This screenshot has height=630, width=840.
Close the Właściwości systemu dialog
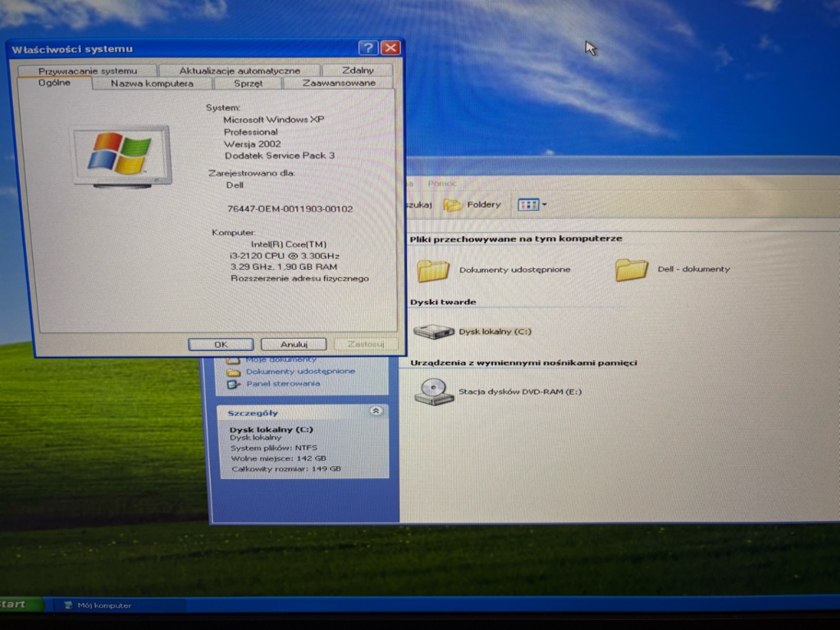pyautogui.click(x=391, y=48)
